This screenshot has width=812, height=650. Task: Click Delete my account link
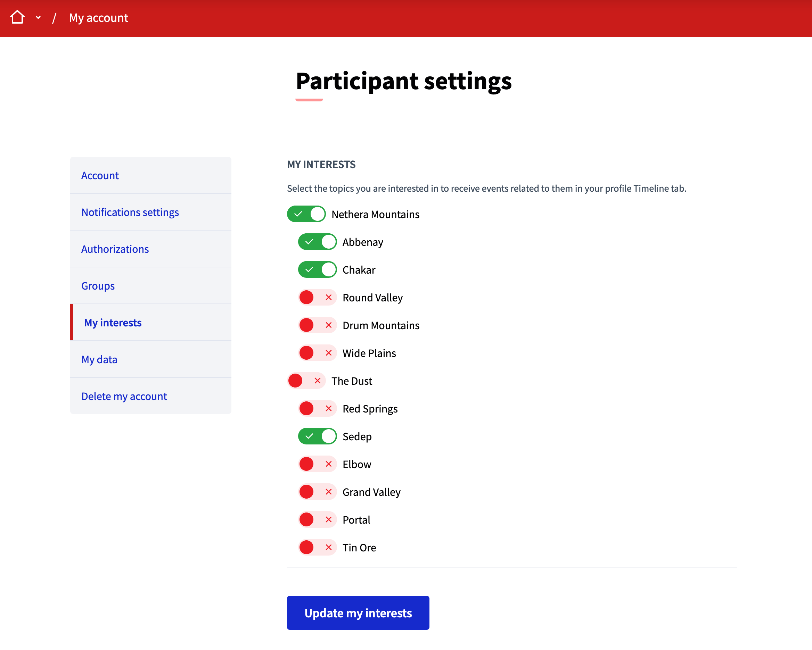point(124,396)
